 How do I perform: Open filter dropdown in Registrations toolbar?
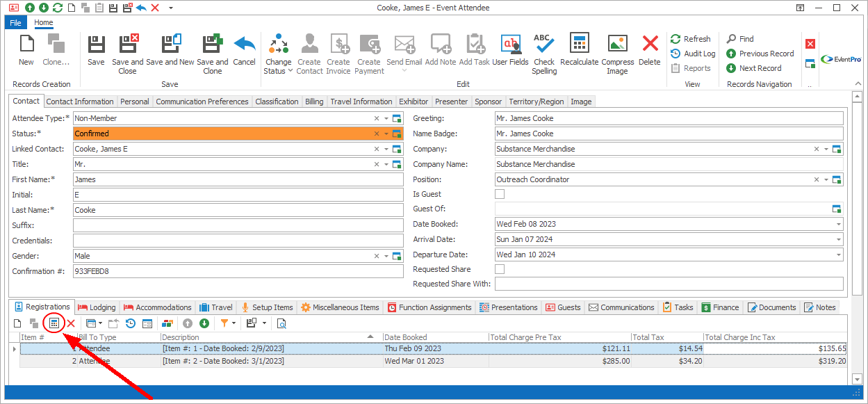pos(234,323)
